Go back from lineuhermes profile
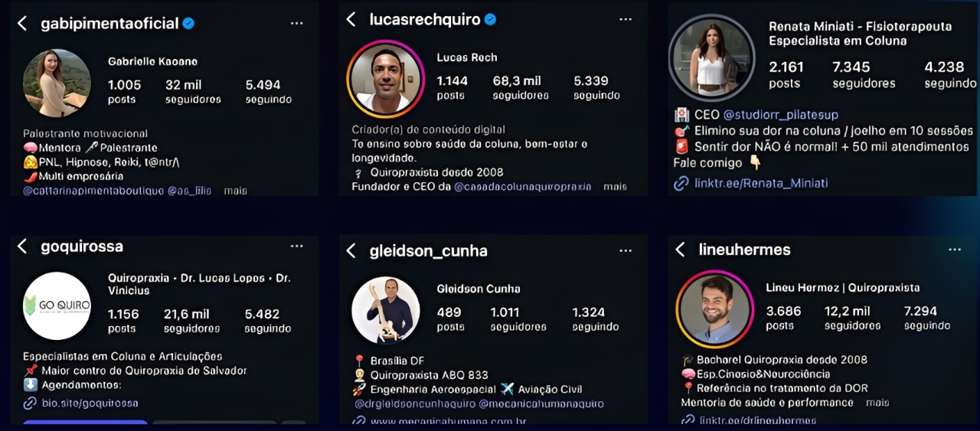980x431 pixels. pyautogui.click(x=680, y=250)
